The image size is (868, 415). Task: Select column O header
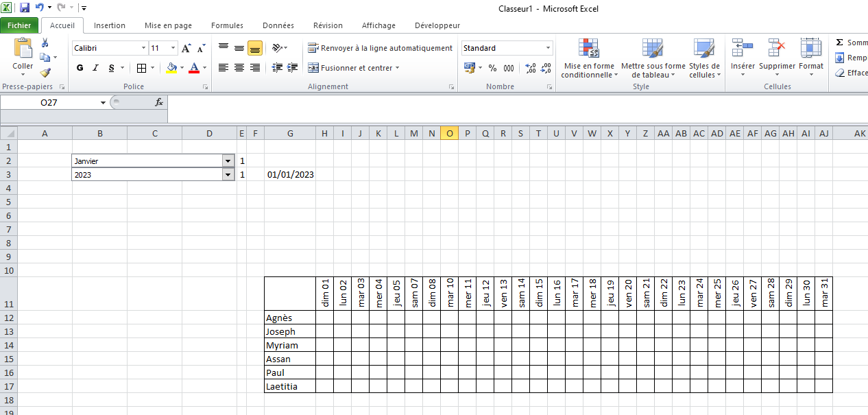[450, 133]
